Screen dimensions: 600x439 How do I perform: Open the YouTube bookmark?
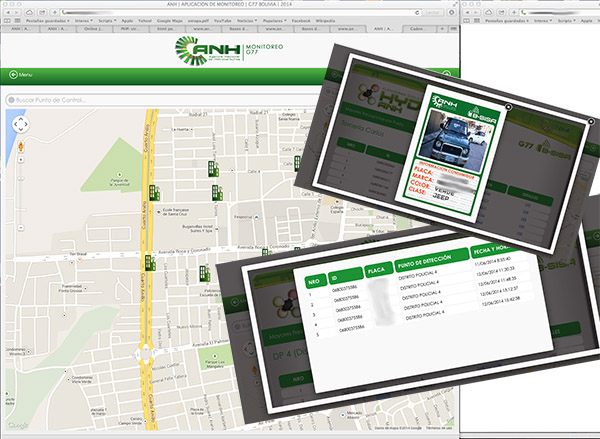coord(222,21)
